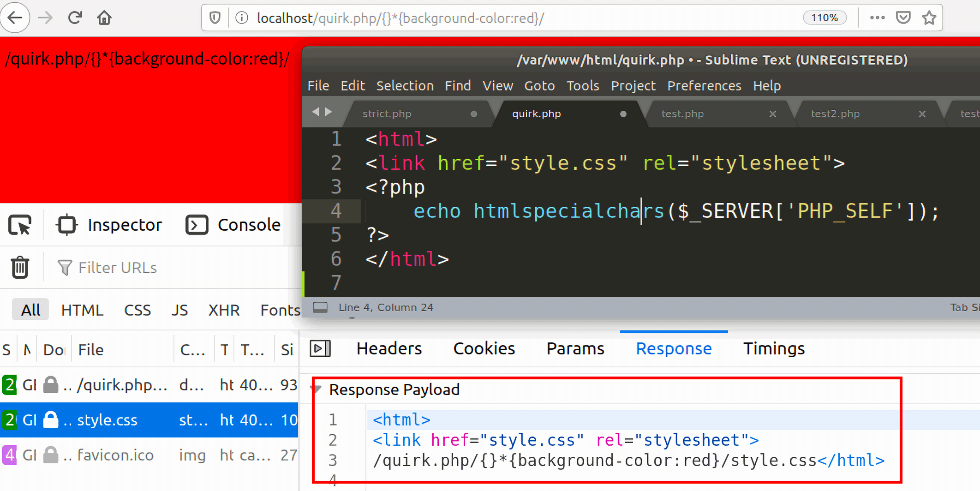Open Sublime Text View menu
This screenshot has height=491, width=980.
click(x=498, y=86)
